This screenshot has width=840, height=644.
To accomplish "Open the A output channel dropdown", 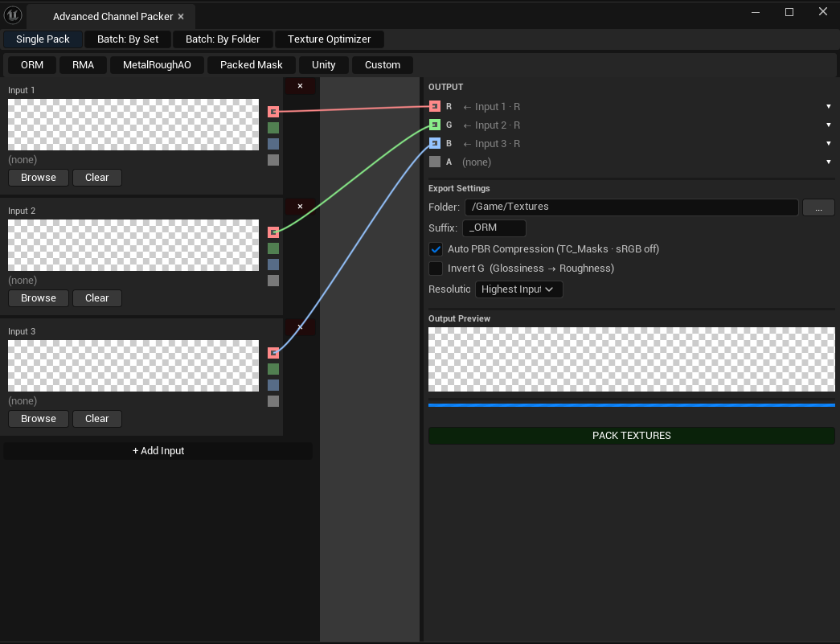I will click(x=828, y=162).
